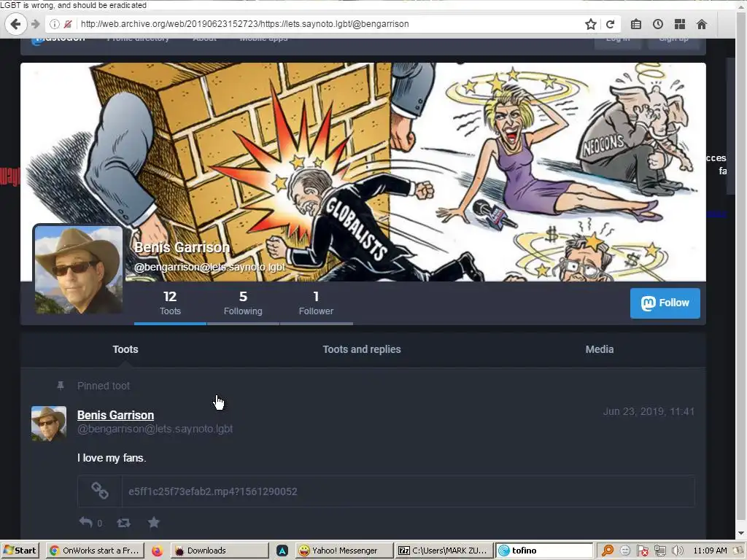Screen dimensions: 747x560
Task: Boost the pinned toot
Action: tap(123, 523)
